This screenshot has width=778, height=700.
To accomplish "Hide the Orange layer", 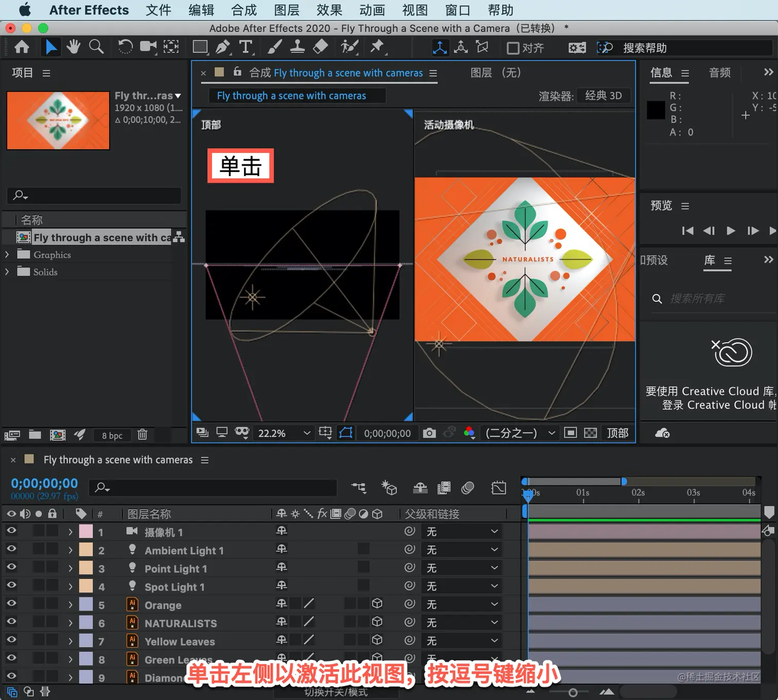I will [x=11, y=604].
